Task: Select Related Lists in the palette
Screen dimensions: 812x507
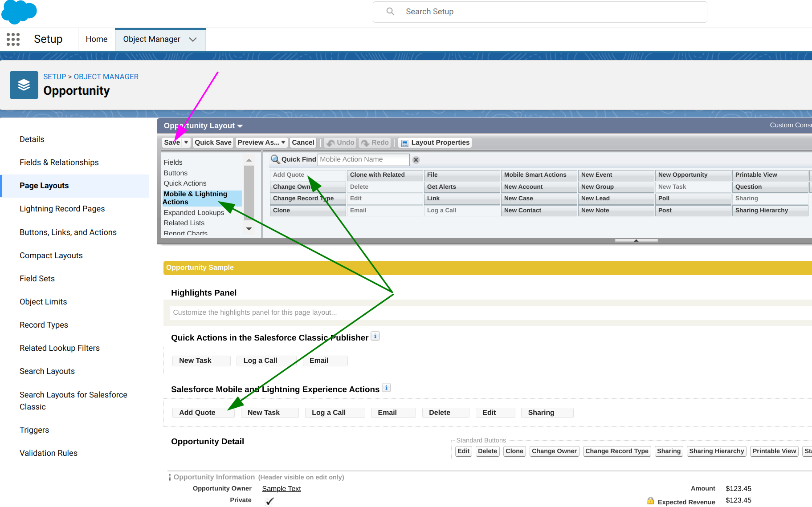Action: 184,223
